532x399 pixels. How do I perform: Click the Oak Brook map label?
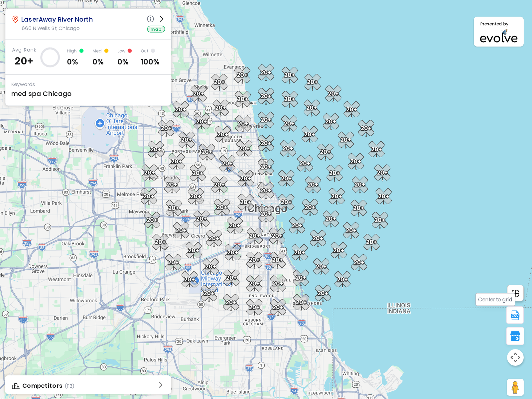tap(73, 244)
